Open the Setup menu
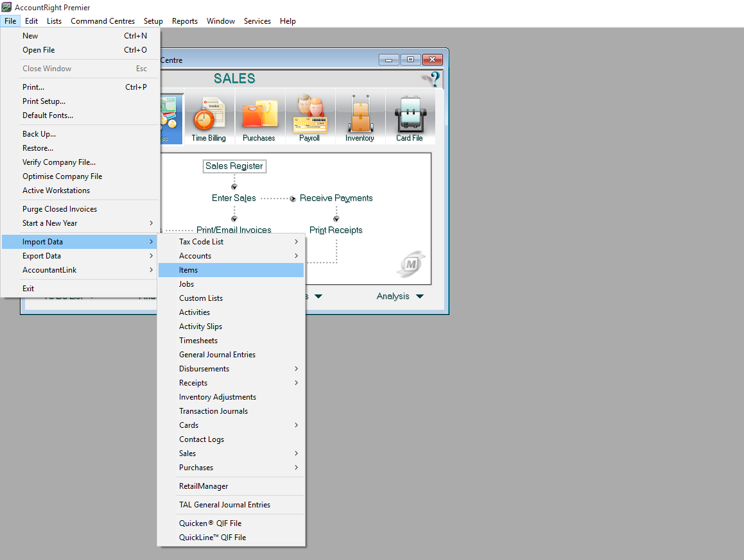Image resolution: width=744 pixels, height=560 pixels. [x=153, y=21]
